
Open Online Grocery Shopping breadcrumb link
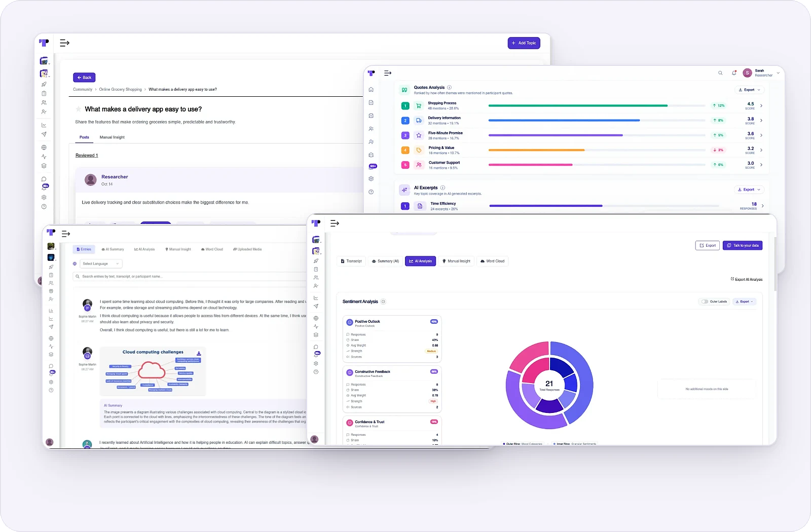point(121,89)
